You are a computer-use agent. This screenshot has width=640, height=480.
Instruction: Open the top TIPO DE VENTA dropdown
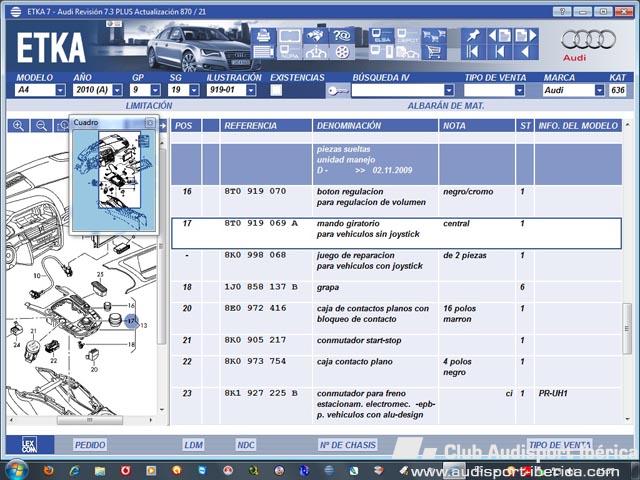(519, 90)
